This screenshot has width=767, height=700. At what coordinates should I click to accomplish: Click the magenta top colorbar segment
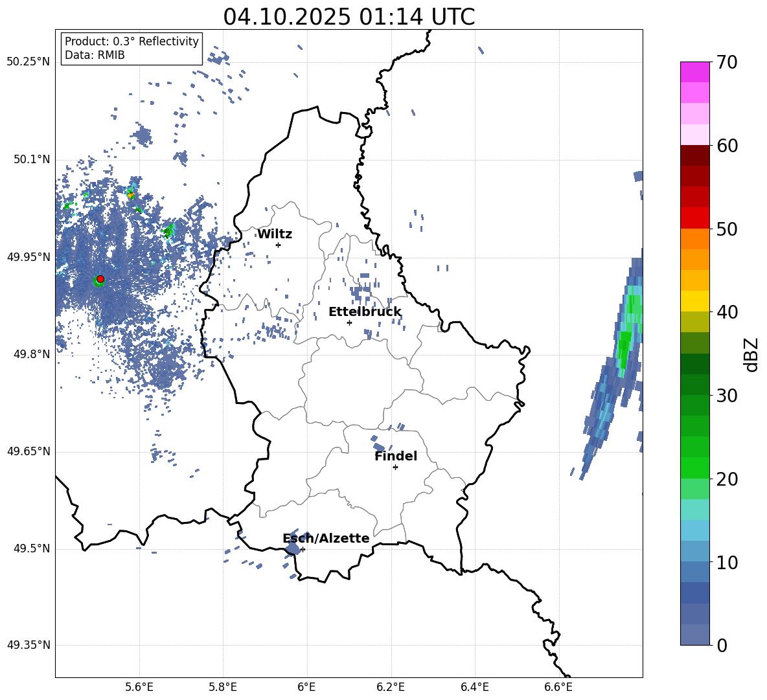(694, 73)
